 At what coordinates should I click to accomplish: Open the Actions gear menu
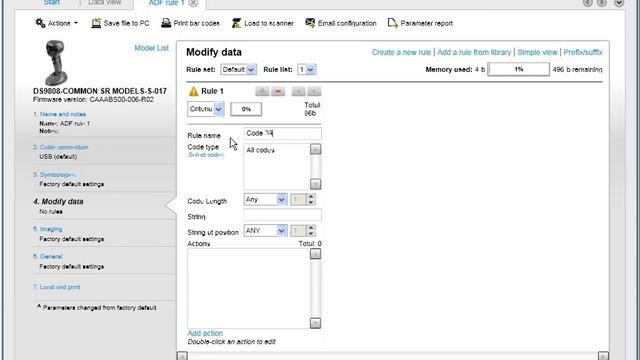[56, 23]
